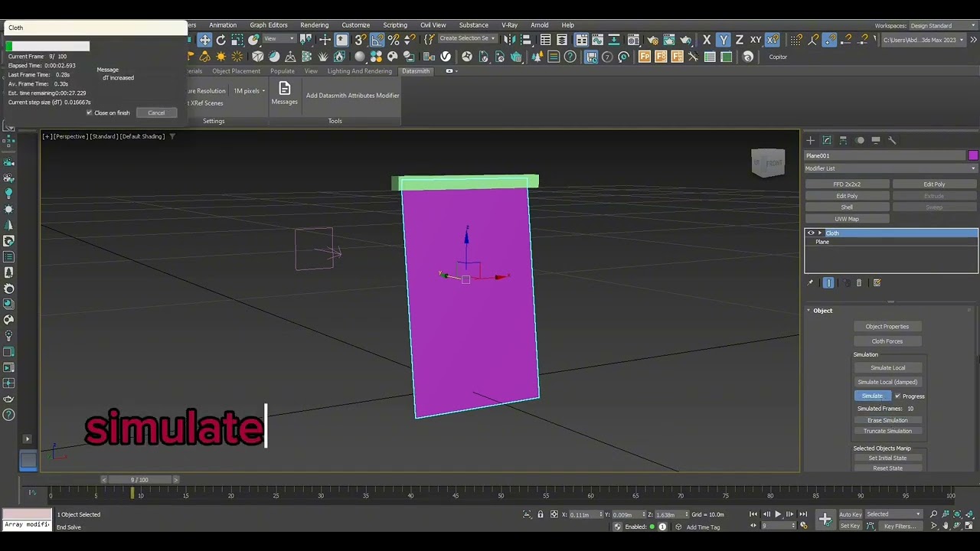This screenshot has height=551, width=980.
Task: Click the Cloth Forces button
Action: click(x=887, y=341)
